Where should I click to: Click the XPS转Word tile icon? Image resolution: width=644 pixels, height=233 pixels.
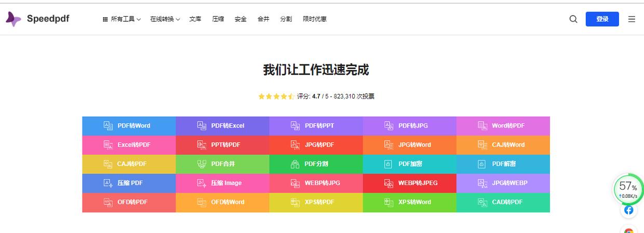(x=388, y=202)
